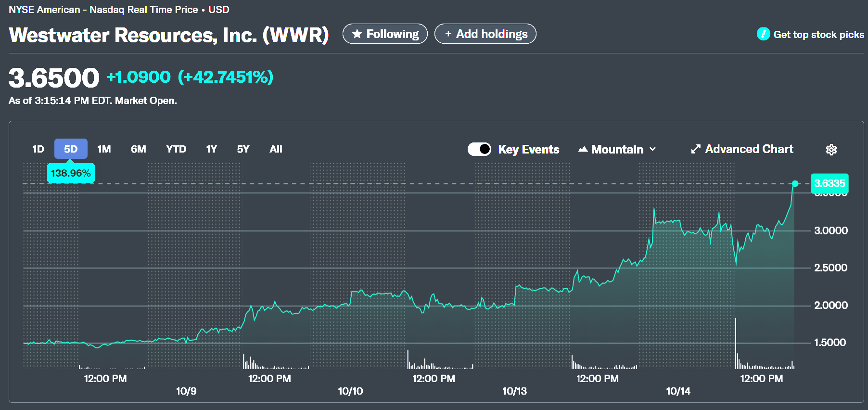This screenshot has width=868, height=410.
Task: Click the plus icon in Add holdings
Action: pos(448,34)
